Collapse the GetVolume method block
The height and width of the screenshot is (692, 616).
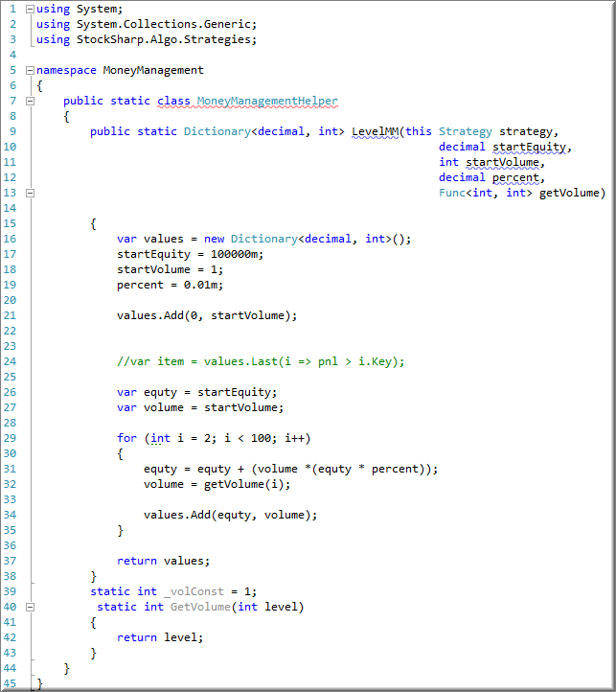pyautogui.click(x=32, y=607)
